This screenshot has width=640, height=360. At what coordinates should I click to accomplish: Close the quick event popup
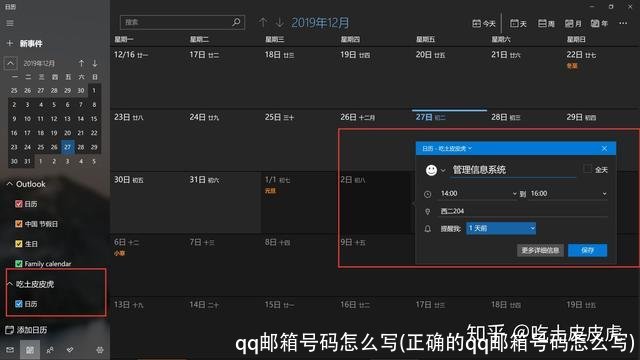coord(604,149)
